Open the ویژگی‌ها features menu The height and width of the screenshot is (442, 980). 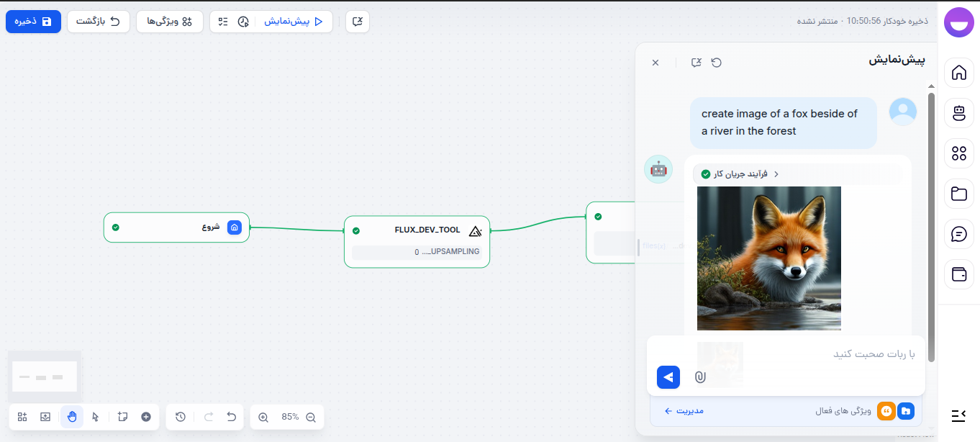coord(170,22)
